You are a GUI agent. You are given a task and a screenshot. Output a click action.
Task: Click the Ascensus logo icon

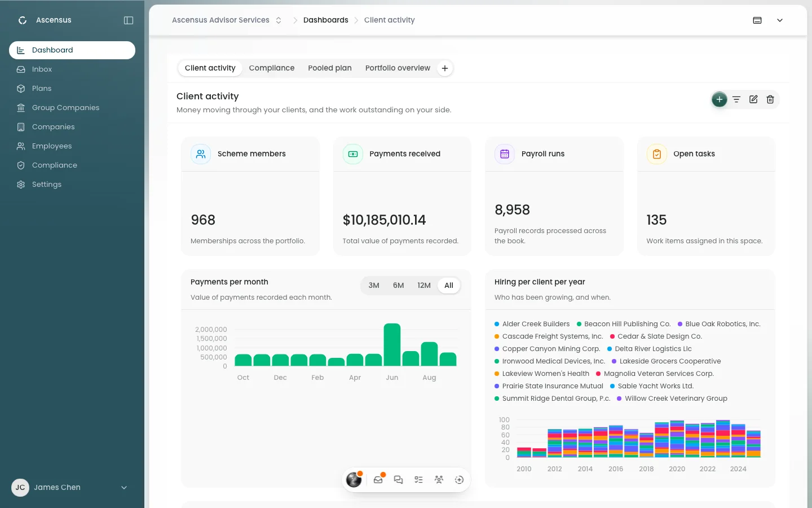pos(23,20)
